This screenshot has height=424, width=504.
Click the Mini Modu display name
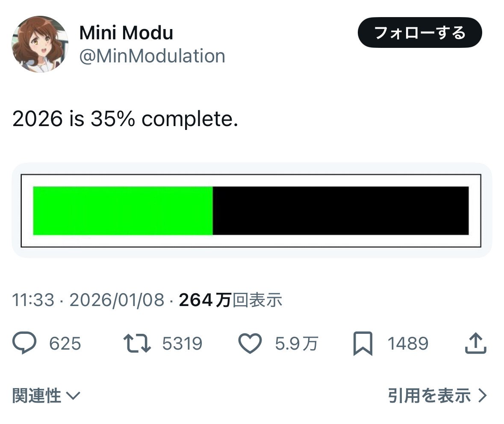click(x=126, y=33)
